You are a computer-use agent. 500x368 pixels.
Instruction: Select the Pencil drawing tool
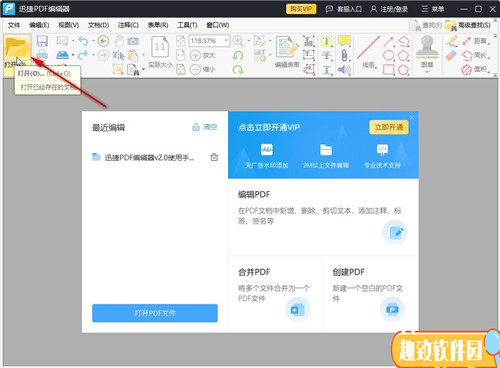452,41
